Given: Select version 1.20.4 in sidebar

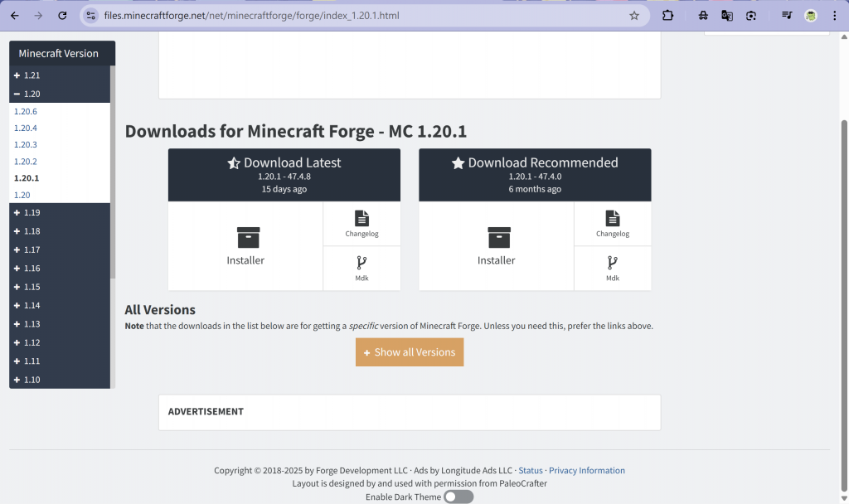Looking at the screenshot, I should tap(26, 128).
